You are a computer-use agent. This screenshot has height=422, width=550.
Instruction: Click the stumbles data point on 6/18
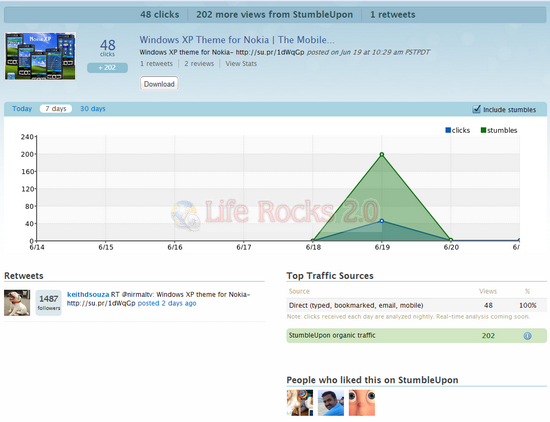coord(313,240)
